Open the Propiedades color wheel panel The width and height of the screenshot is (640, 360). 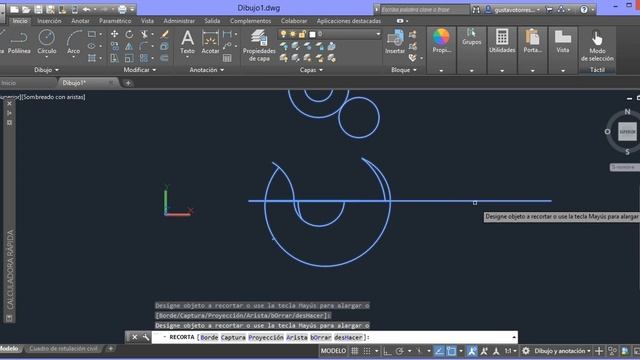(x=441, y=41)
